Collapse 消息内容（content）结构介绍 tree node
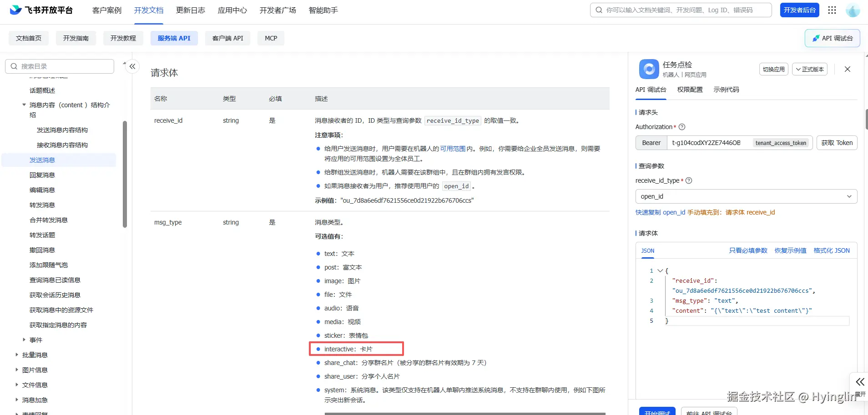Screen dimensions: 868x415 tap(24, 105)
